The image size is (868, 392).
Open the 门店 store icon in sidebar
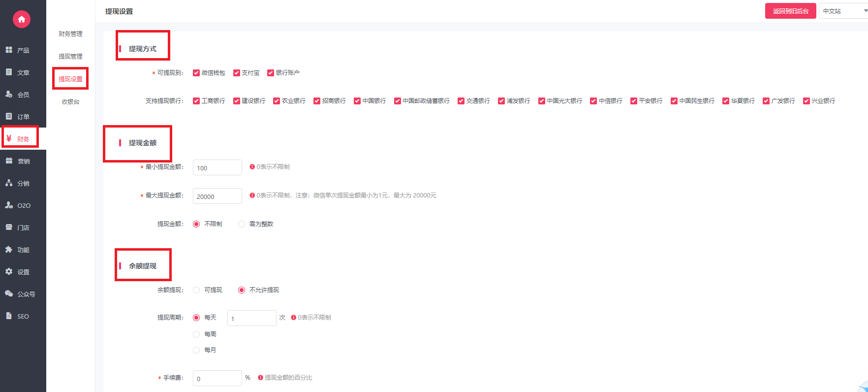(9, 227)
